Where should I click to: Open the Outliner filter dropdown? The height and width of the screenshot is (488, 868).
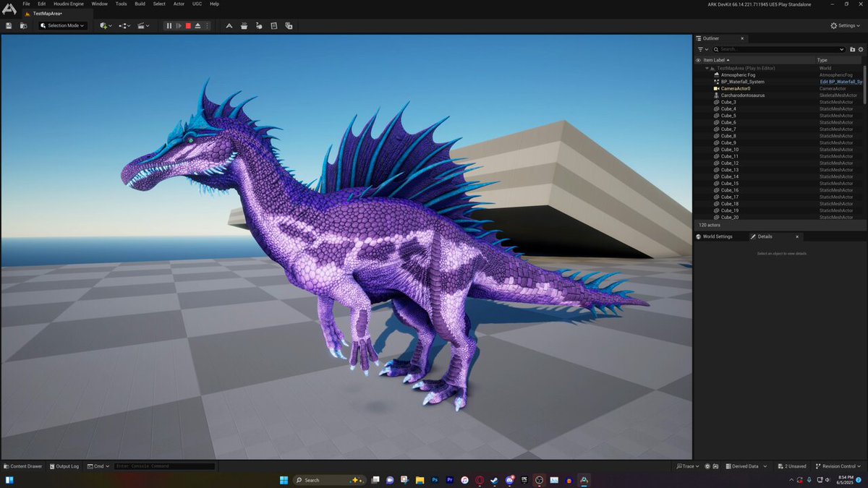(x=702, y=49)
